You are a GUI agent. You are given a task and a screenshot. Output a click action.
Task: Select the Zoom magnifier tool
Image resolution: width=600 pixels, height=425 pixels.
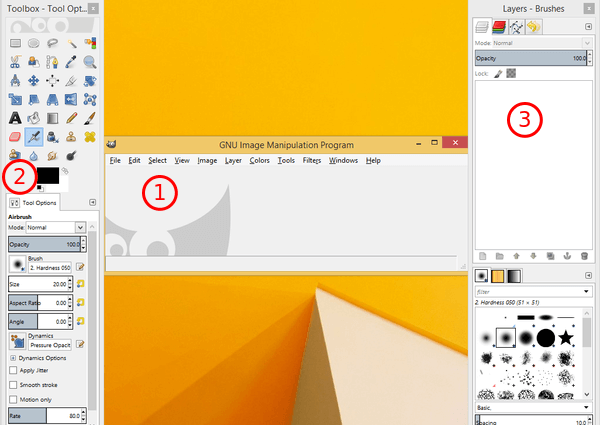(x=90, y=62)
